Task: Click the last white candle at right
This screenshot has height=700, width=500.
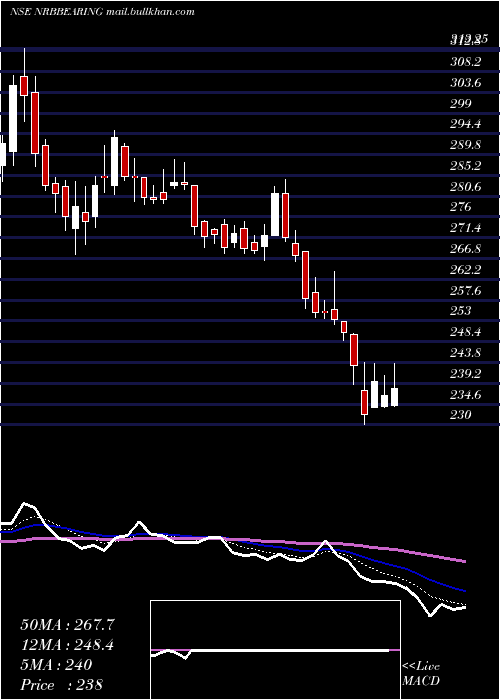Action: pyautogui.click(x=394, y=396)
